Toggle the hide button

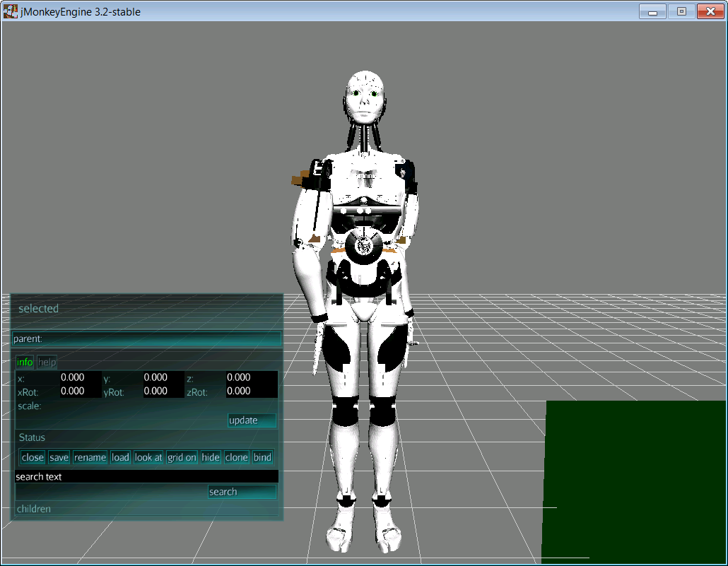(x=211, y=457)
